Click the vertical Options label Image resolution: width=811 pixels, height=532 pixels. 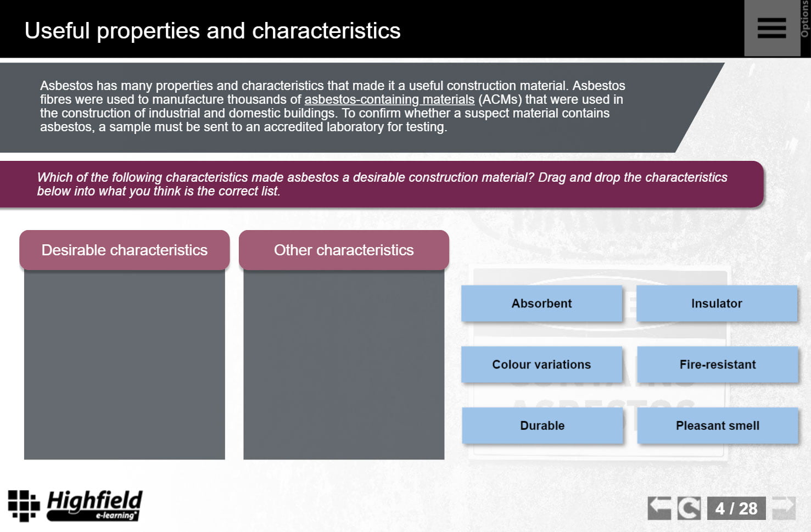(x=805, y=19)
